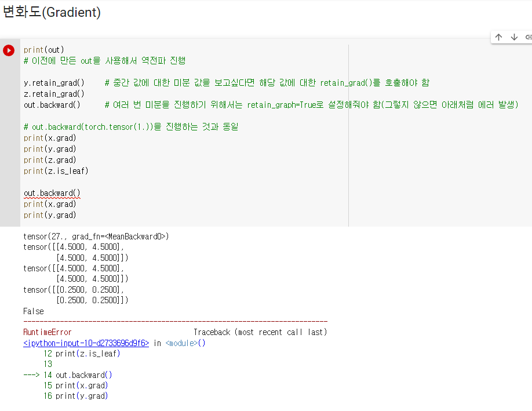Screen dimensions: 532x411
Task: Open the ipython-input-10-d2733696d9f6 traceback link
Action: 86,343
